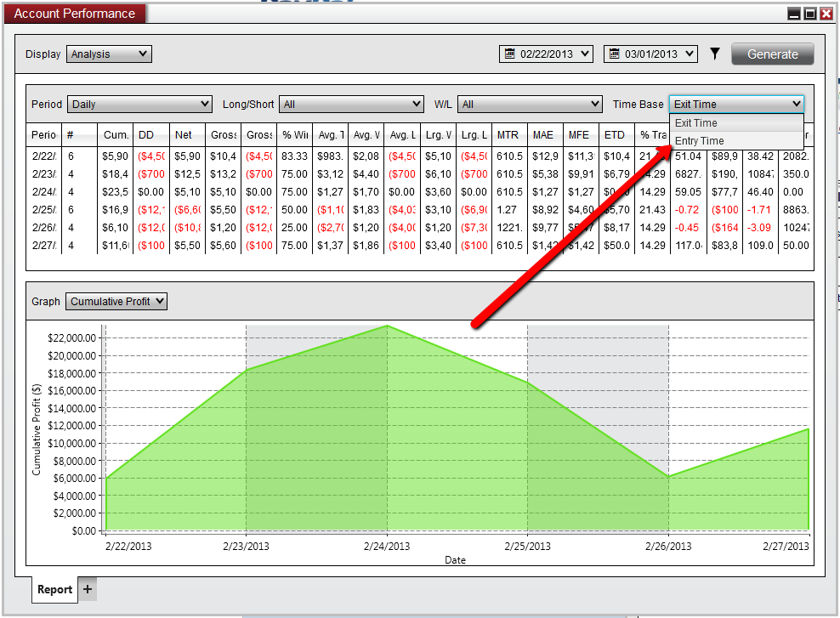Choose Exit Time from the dropdown list

[x=736, y=122]
